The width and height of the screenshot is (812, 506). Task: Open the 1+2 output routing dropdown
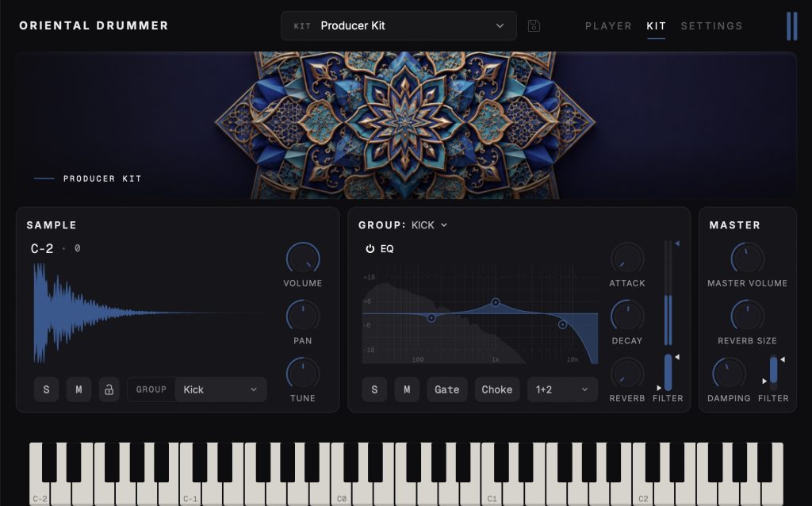coord(562,389)
